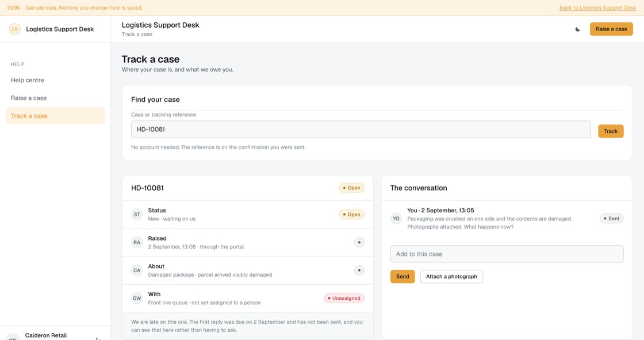The width and height of the screenshot is (644, 340).
Task: Click the Open badge next to HD-10081 heading
Action: [351, 188]
